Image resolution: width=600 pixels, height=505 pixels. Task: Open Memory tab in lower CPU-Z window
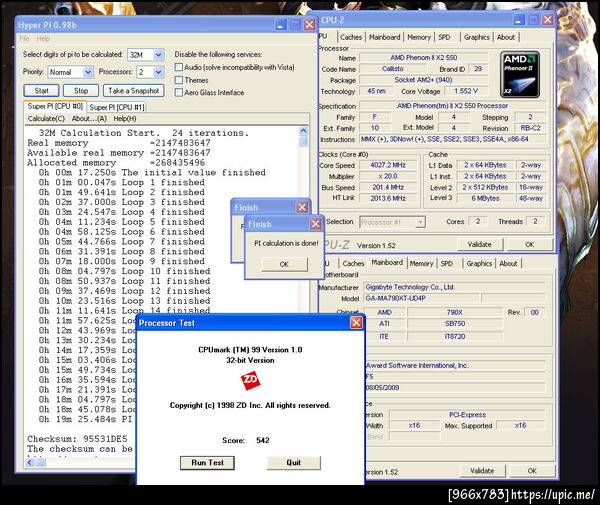pyautogui.click(x=421, y=263)
